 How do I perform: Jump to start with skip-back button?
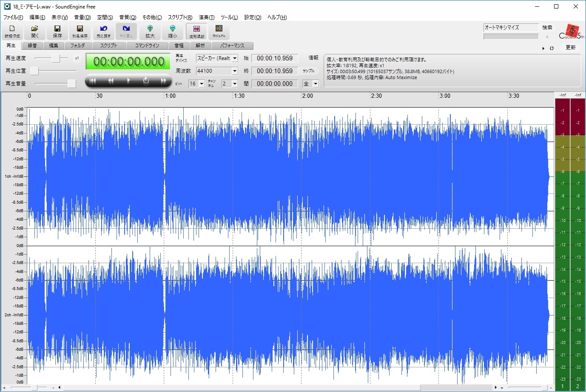point(93,81)
